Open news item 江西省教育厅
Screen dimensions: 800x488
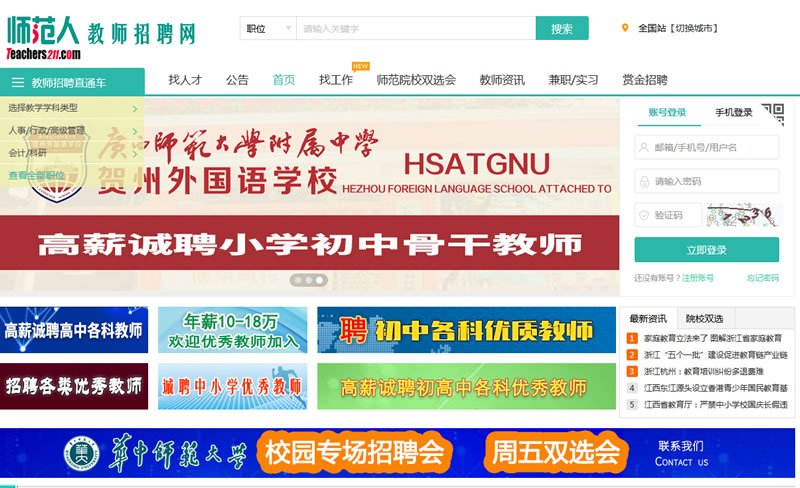click(x=715, y=405)
